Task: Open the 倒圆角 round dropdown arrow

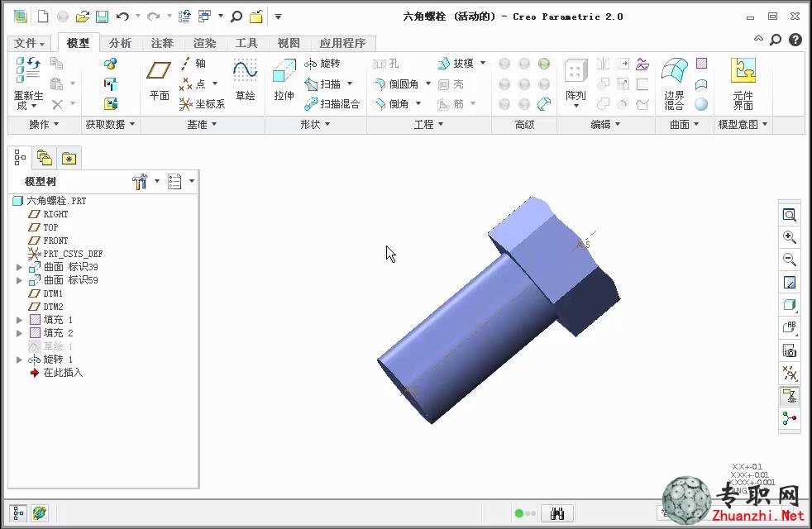Action: (428, 83)
